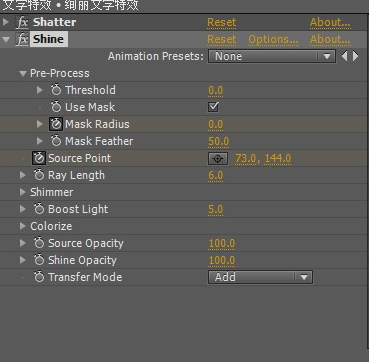Open the Animation Presets dropdown
The width and height of the screenshot is (369, 362).
coord(272,56)
